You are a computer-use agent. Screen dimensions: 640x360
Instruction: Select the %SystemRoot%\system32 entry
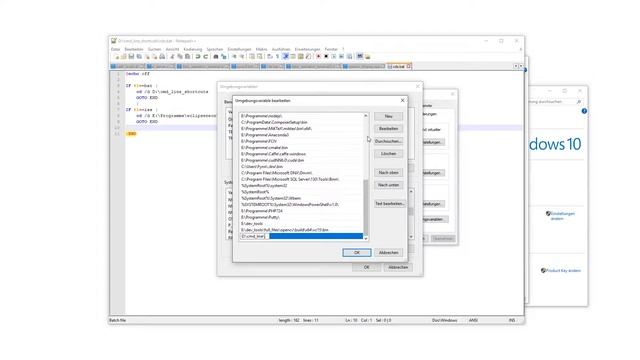(x=301, y=185)
